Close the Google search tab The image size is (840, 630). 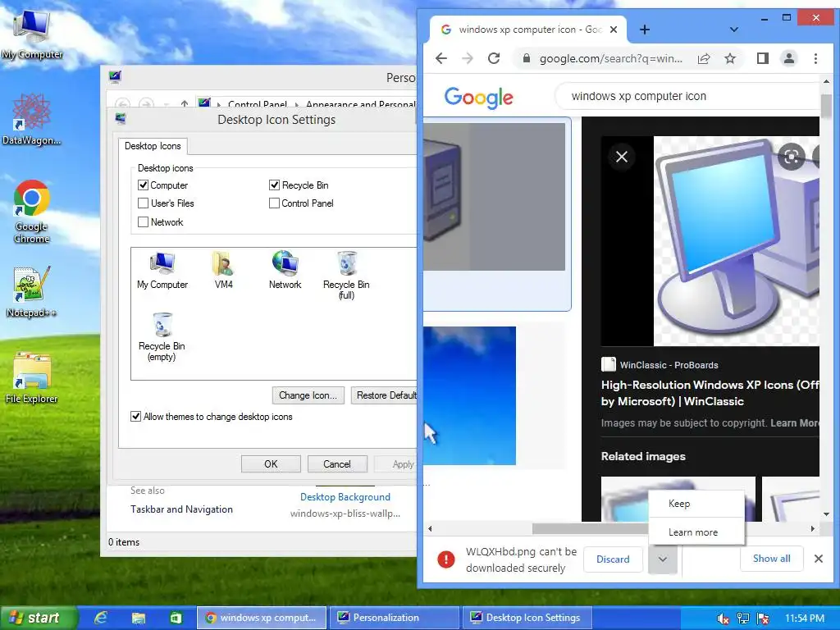coord(614,30)
